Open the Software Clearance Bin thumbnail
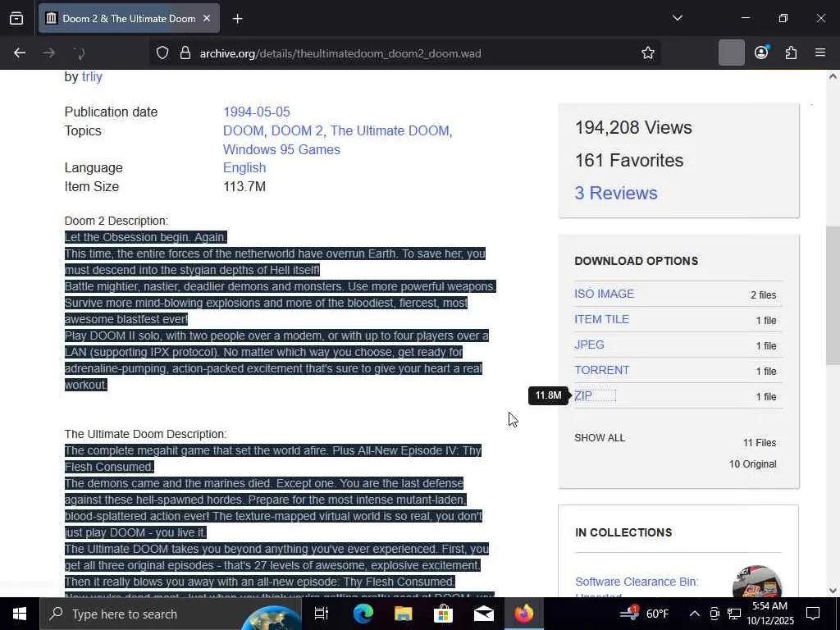Viewport: 840px width, 630px height. point(757,582)
